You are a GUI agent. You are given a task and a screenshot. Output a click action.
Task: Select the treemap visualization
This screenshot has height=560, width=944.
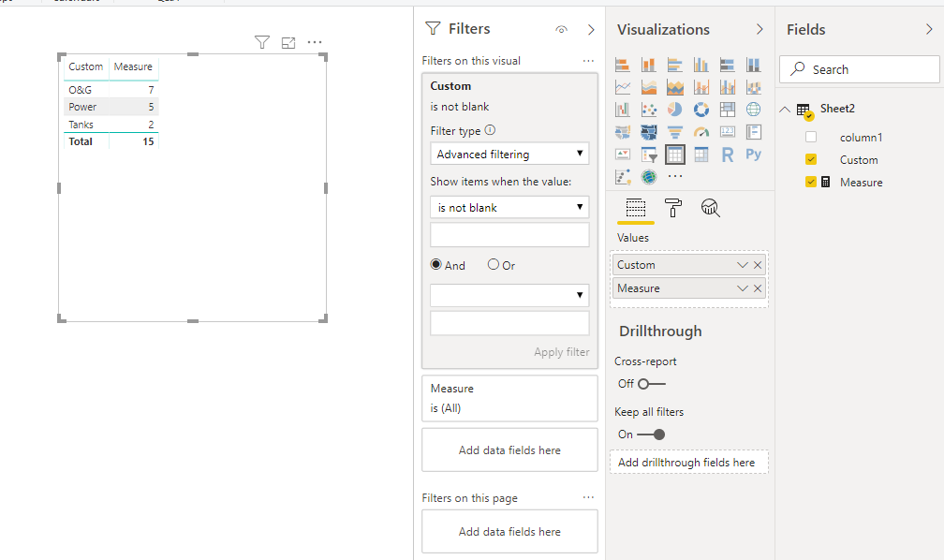click(728, 110)
